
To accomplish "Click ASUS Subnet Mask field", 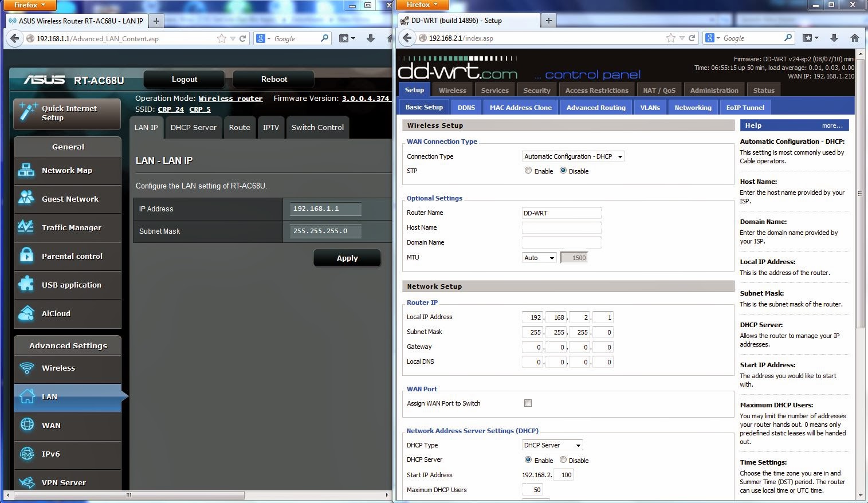I will tap(325, 231).
